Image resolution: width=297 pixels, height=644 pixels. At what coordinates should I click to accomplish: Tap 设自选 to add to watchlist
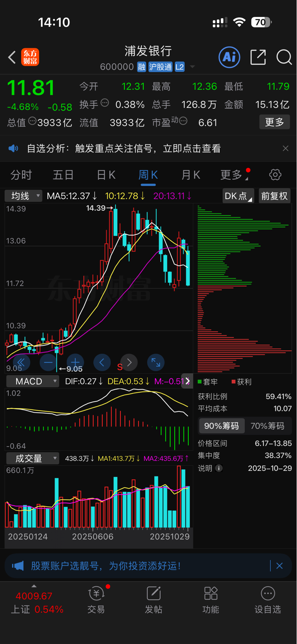click(268, 600)
